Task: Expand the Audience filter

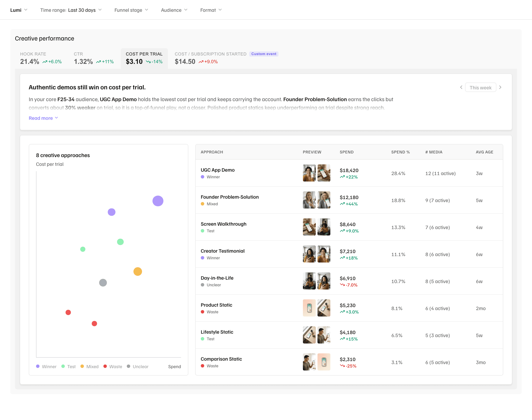Action: [174, 10]
